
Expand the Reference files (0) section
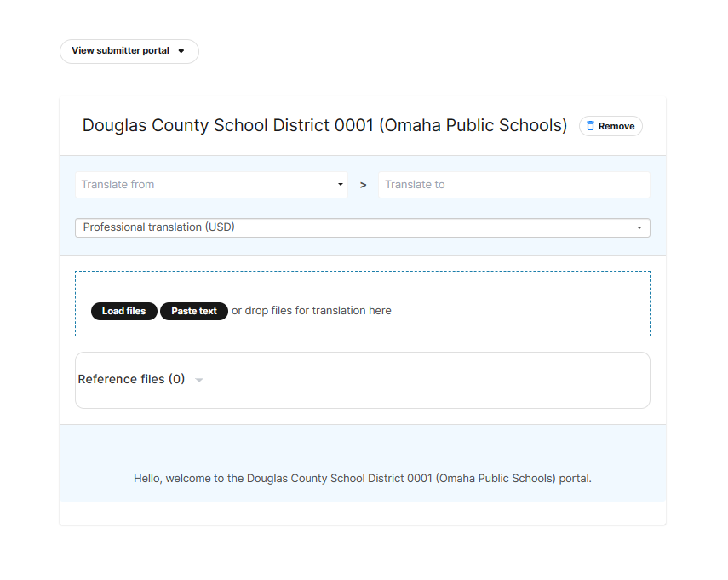140,379
